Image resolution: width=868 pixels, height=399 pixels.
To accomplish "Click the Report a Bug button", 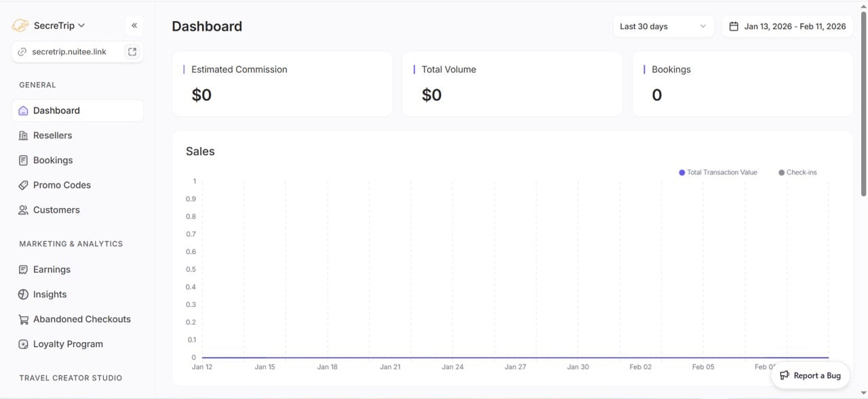I will (x=810, y=375).
